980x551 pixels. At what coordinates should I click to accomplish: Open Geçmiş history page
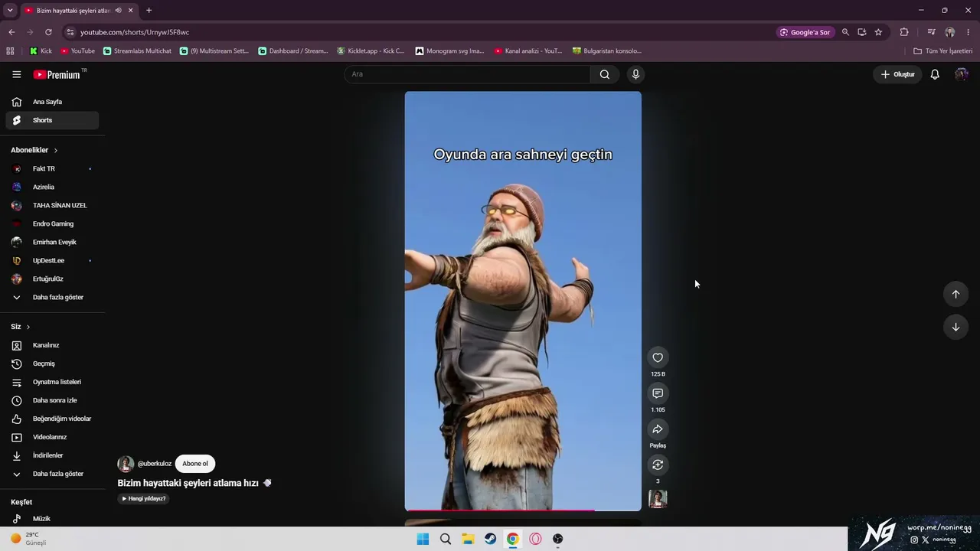52,364
